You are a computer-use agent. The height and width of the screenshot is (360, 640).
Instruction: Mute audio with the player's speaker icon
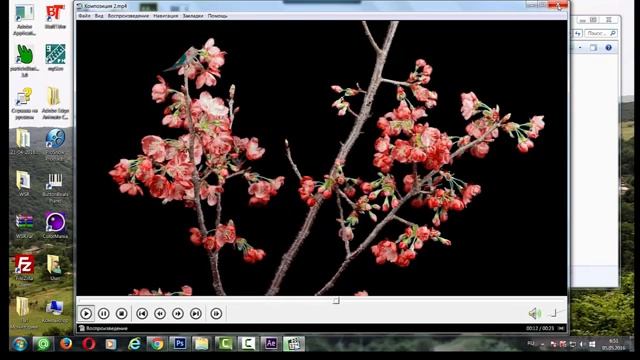point(534,313)
